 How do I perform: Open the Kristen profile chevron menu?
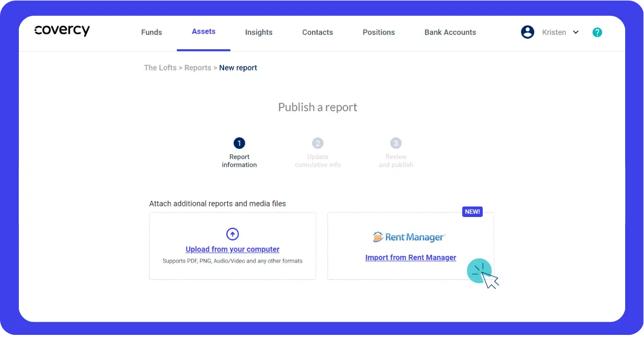pyautogui.click(x=575, y=32)
